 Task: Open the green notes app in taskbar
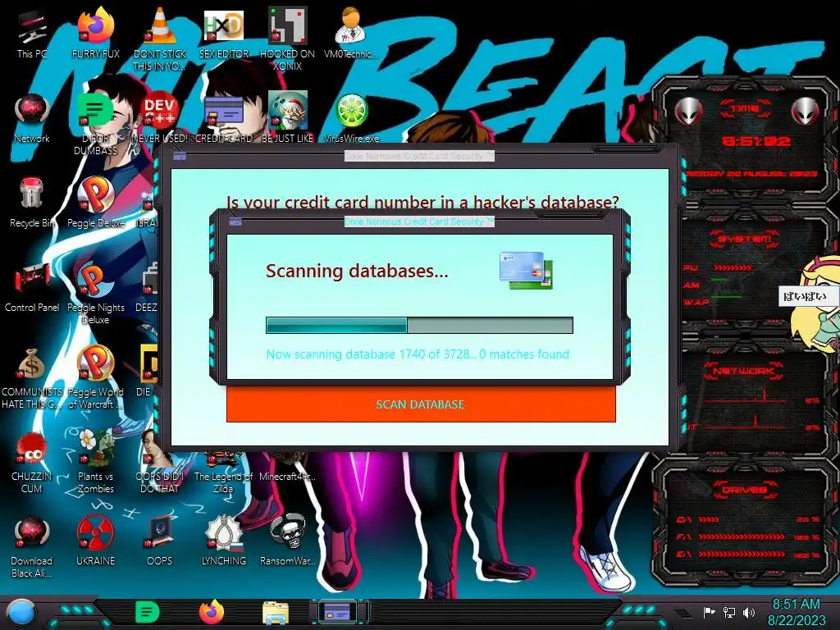pyautogui.click(x=148, y=612)
